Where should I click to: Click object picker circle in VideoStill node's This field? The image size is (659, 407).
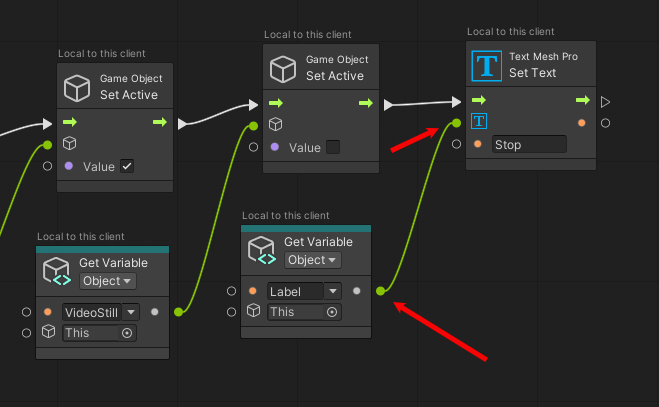(127, 333)
